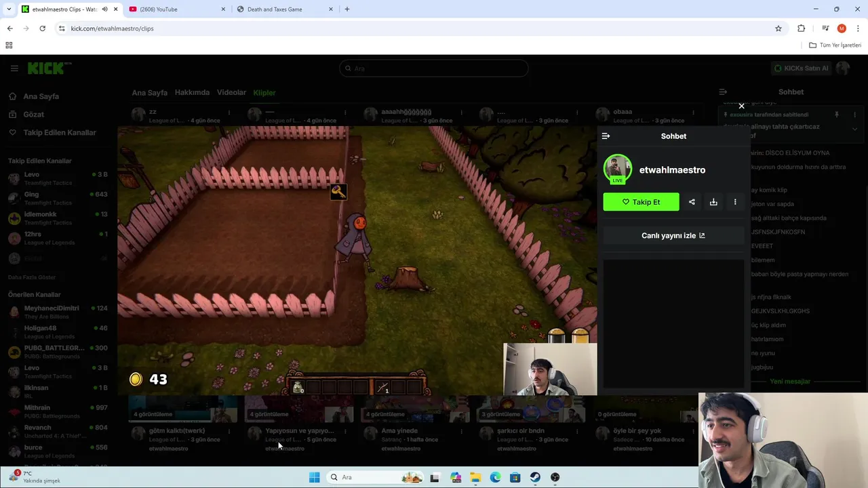Open Gözat in sidebar
This screenshot has height=488, width=868.
(33, 115)
